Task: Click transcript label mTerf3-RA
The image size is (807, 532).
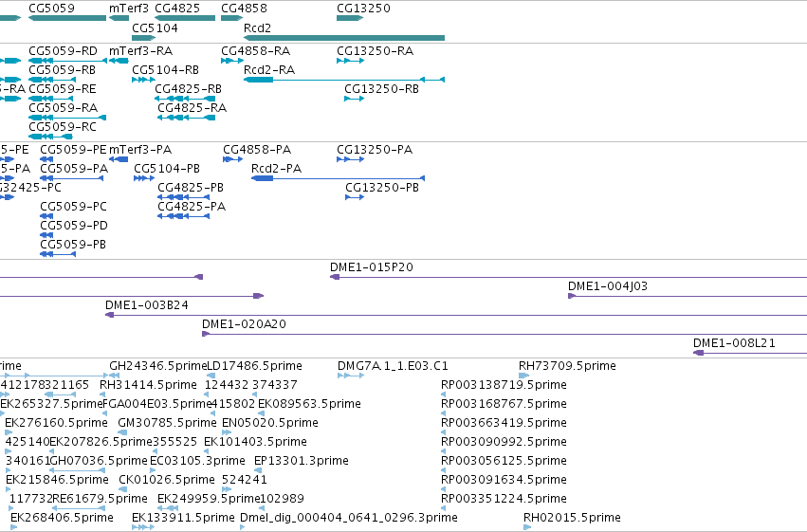Action: click(141, 51)
